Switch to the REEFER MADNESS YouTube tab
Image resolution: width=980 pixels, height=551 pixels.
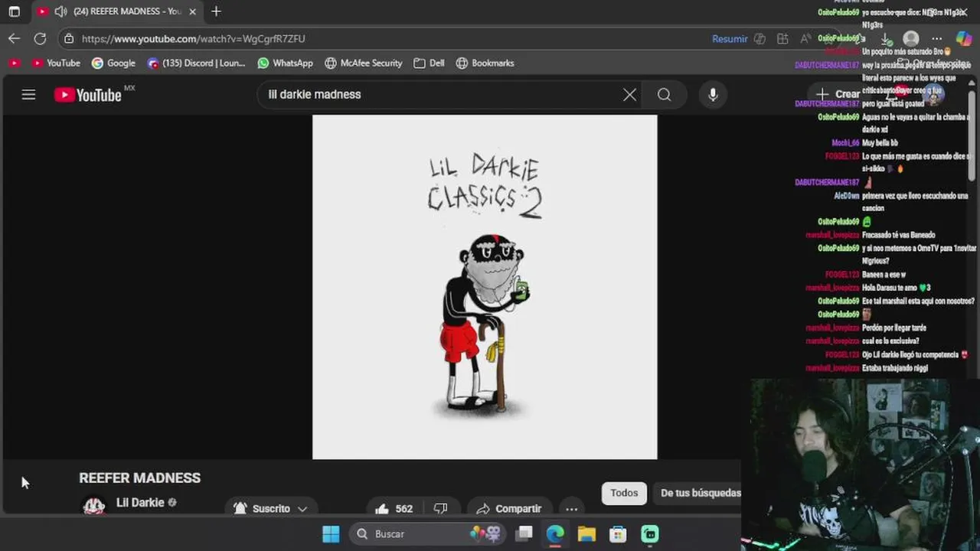click(x=117, y=11)
